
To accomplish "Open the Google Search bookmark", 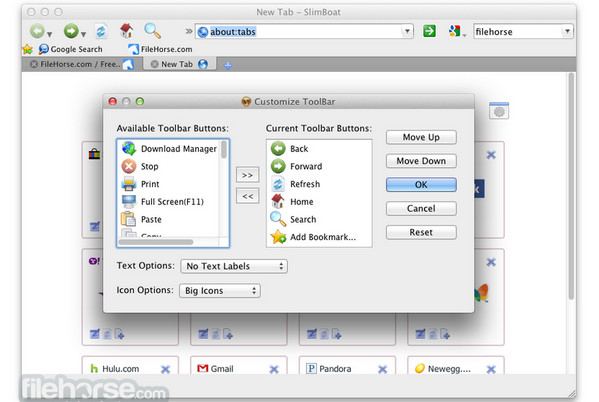I will coord(71,49).
